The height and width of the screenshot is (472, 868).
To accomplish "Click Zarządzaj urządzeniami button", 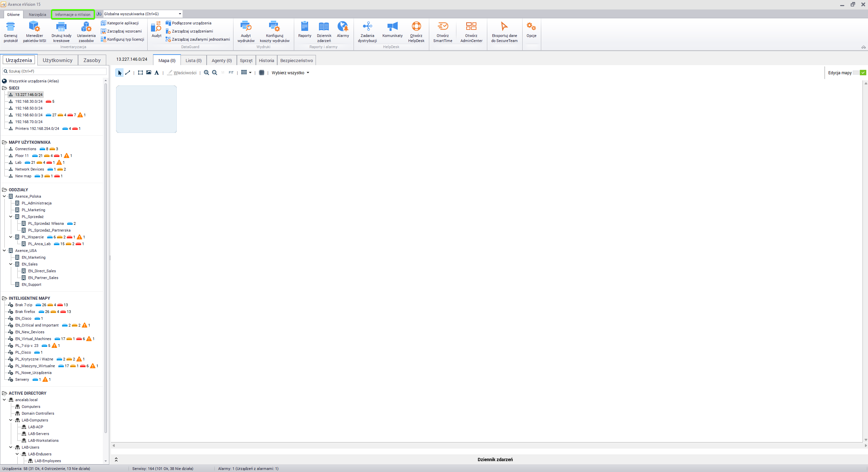I will tap(192, 31).
